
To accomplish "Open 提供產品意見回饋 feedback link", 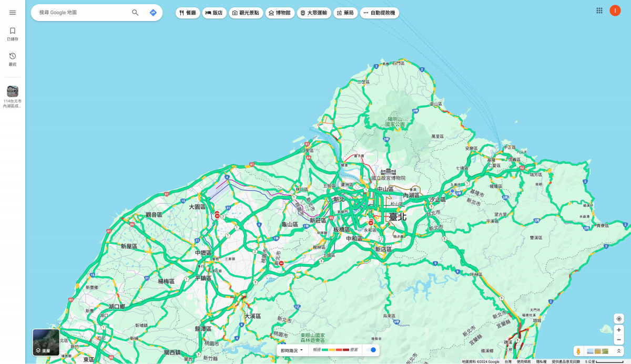I will (x=566, y=361).
